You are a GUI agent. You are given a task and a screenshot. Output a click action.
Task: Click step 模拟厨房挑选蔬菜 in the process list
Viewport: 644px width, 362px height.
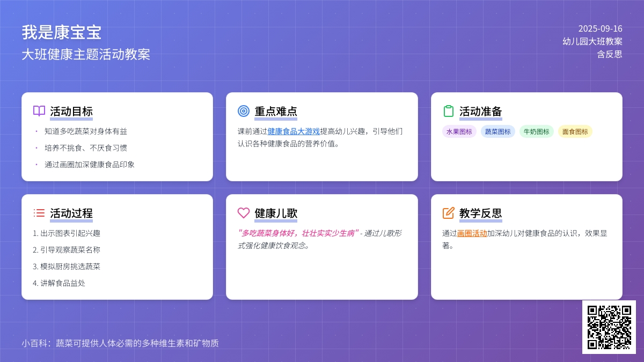click(70, 267)
